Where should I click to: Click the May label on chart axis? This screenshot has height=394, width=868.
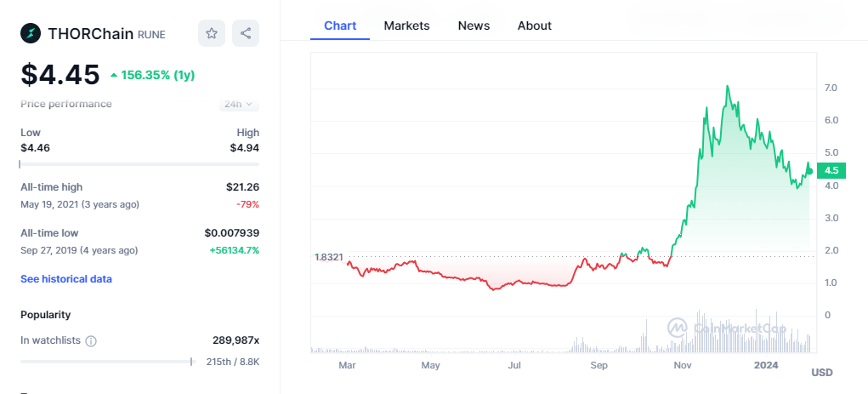click(x=431, y=365)
